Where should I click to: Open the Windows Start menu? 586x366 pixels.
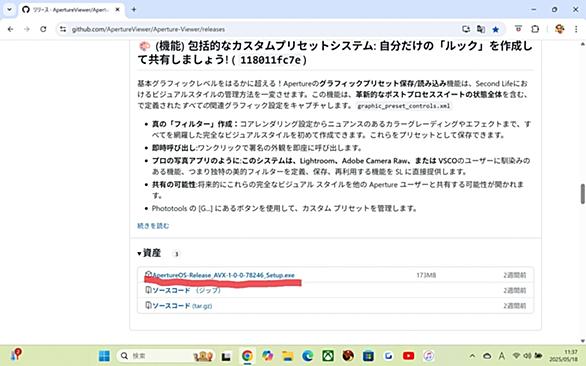pos(104,356)
